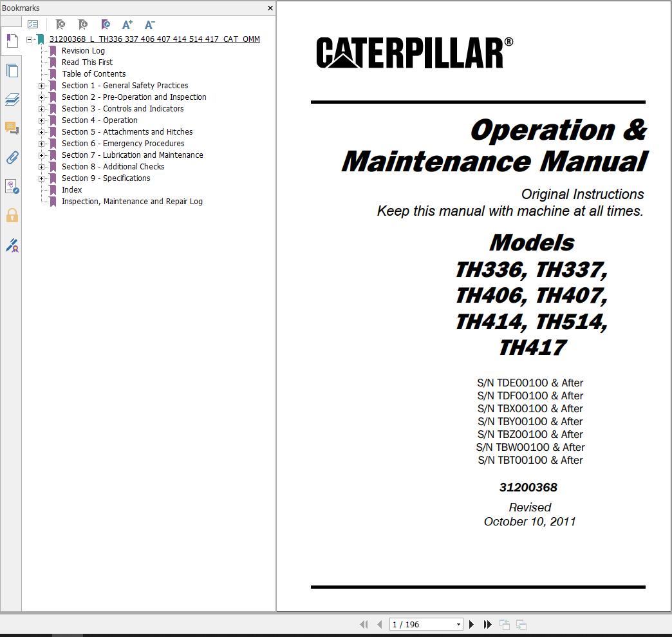Expand Section 2 - Pre-Operation and Inspection

(x=42, y=97)
